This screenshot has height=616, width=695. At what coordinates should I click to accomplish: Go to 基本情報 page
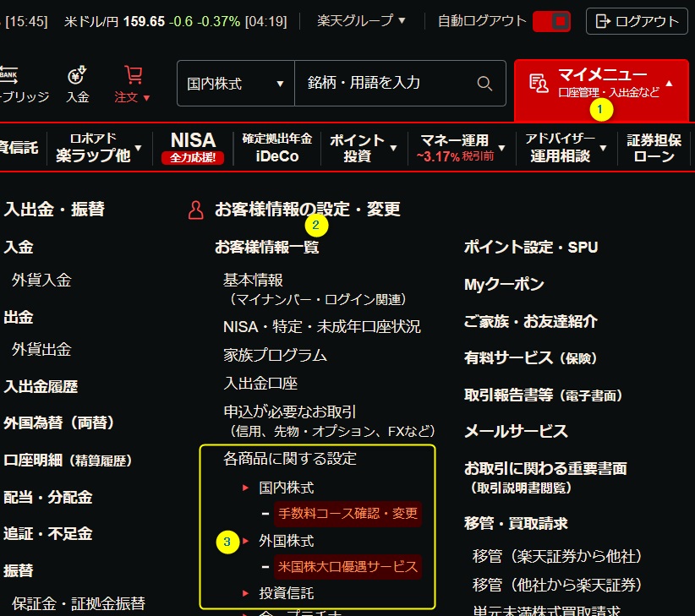253,280
